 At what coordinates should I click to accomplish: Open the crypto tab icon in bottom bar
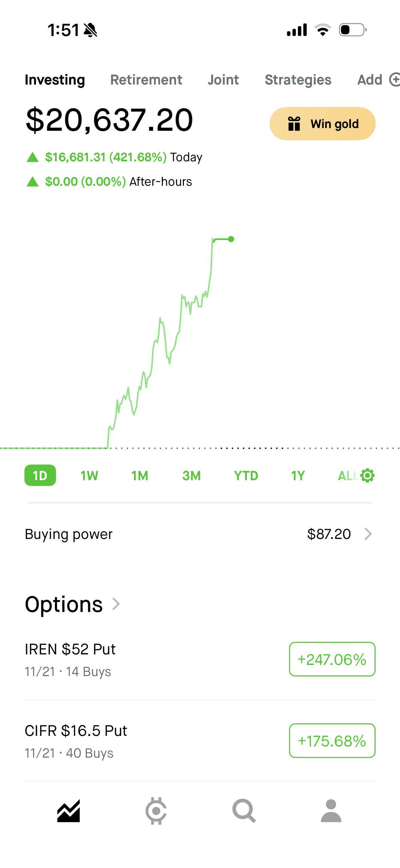point(156,811)
